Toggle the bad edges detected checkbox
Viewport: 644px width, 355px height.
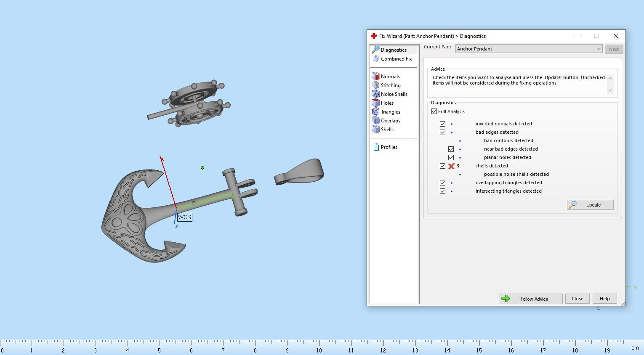pyautogui.click(x=442, y=132)
